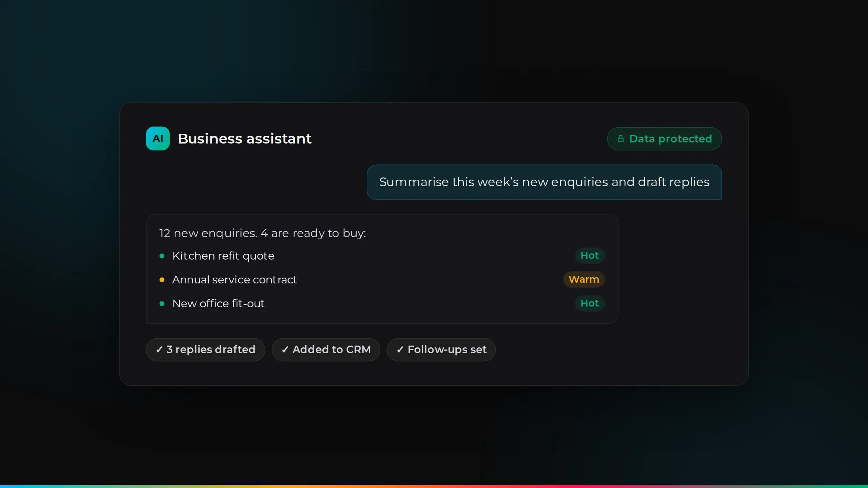Open the 'Follow-ups set' chip
868x488 pixels.
[441, 350]
